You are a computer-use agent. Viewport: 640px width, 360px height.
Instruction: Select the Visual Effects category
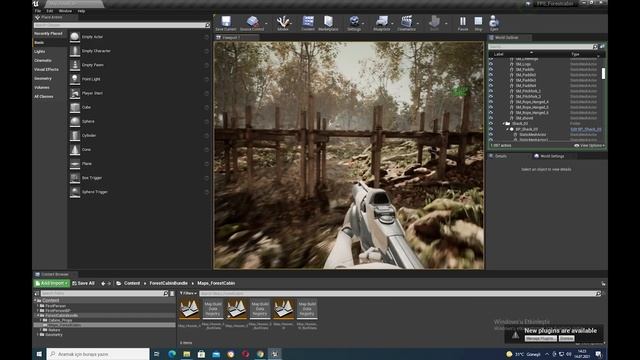pos(46,69)
